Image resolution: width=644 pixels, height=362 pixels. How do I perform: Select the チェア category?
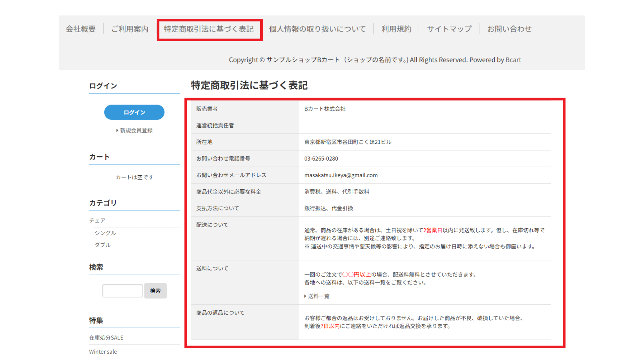point(97,221)
